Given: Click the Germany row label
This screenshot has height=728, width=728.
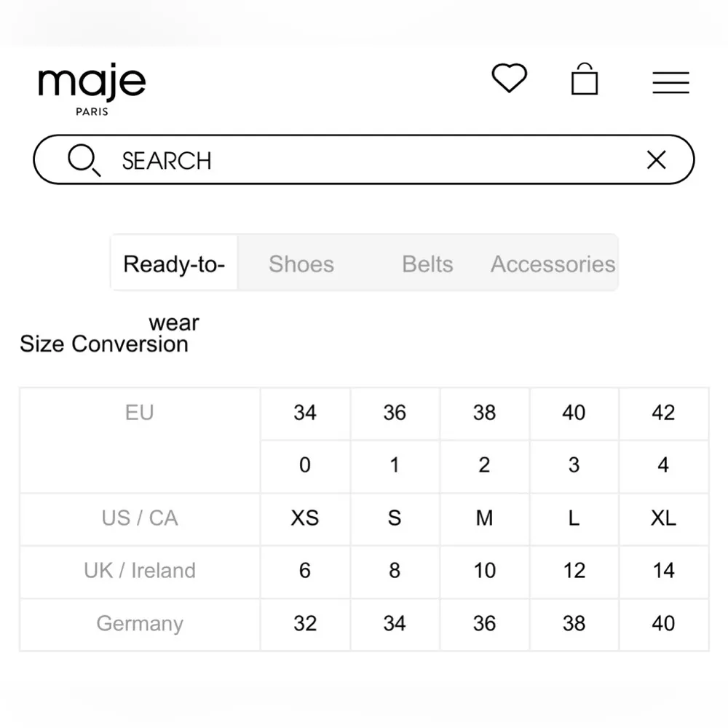Looking at the screenshot, I should click(x=140, y=624).
